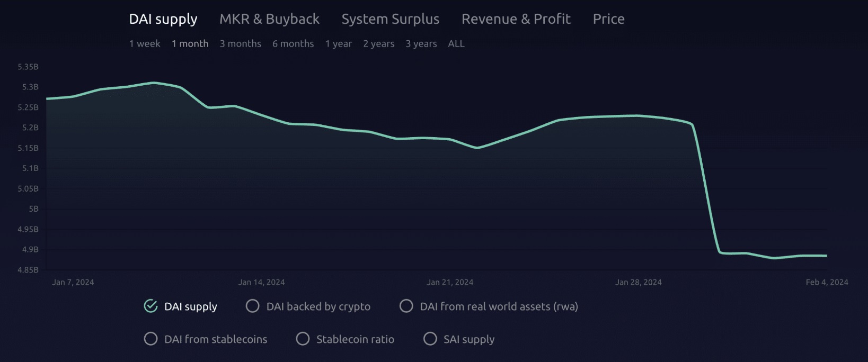This screenshot has height=362, width=868.
Task: Click the 4.95B y-axis value
Action: coord(28,229)
